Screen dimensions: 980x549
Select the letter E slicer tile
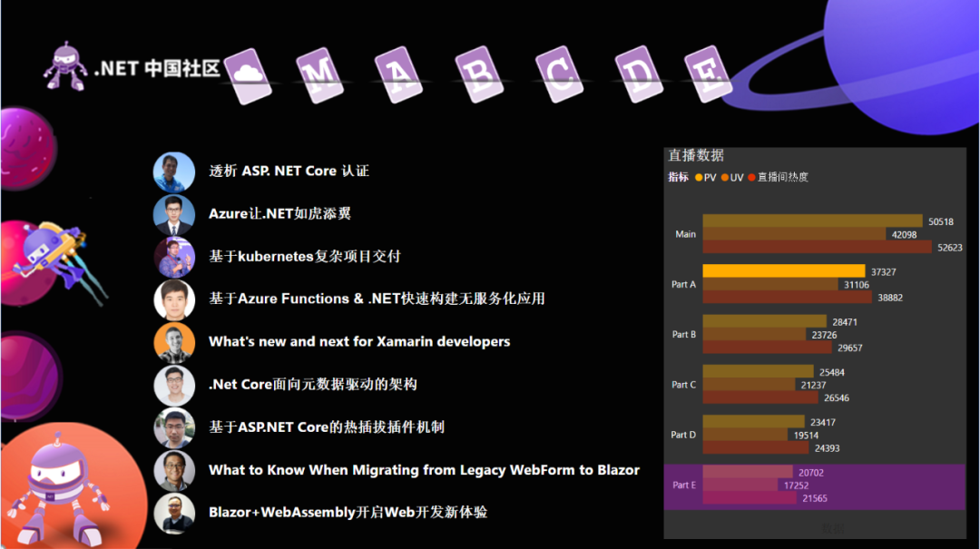[709, 74]
